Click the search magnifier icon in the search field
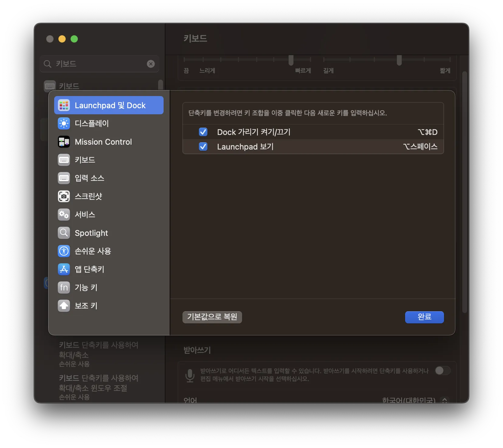The height and width of the screenshot is (448, 503). [x=47, y=64]
